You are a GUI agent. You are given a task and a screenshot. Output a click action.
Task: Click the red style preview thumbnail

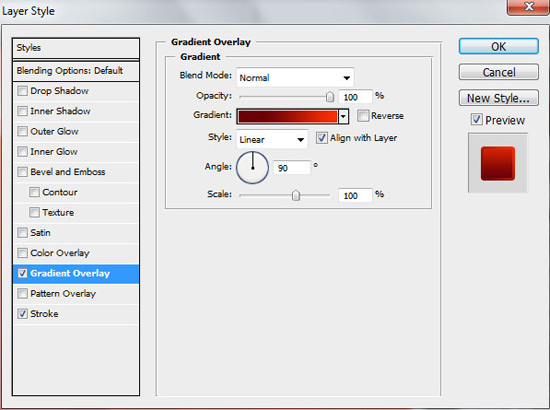click(498, 163)
